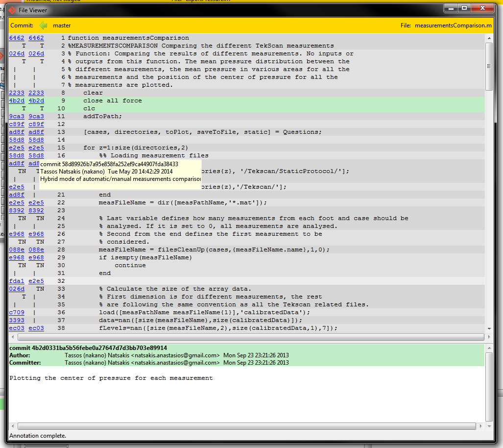Click the code pane vertical scrollbar thumb

489,66
